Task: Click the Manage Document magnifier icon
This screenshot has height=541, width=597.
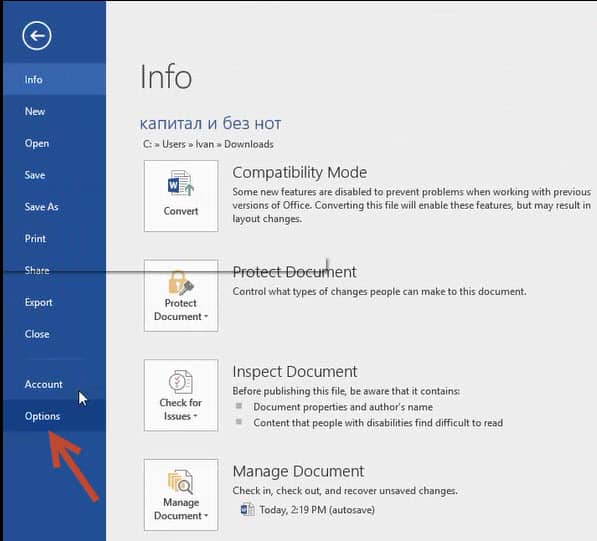Action: [x=180, y=482]
